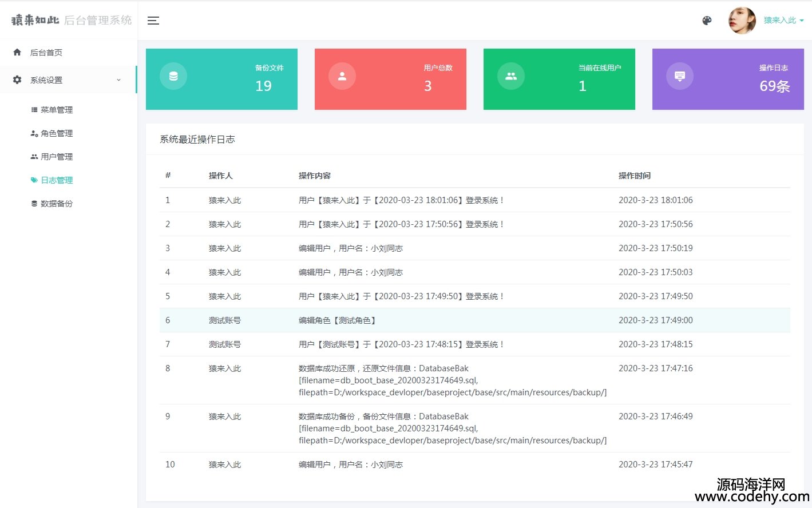This screenshot has width=812, height=508.
Task: Select login log content at 17:50:56
Action: [x=402, y=224]
